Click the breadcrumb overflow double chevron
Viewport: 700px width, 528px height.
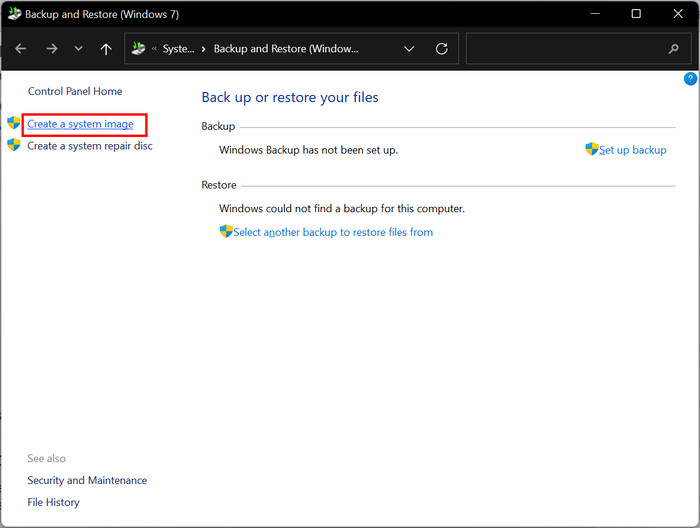[154, 49]
